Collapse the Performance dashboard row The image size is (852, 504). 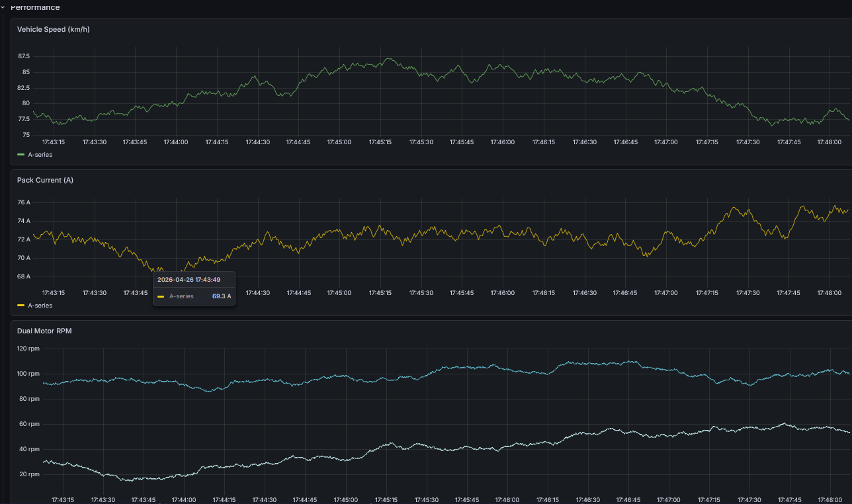tap(34, 7)
